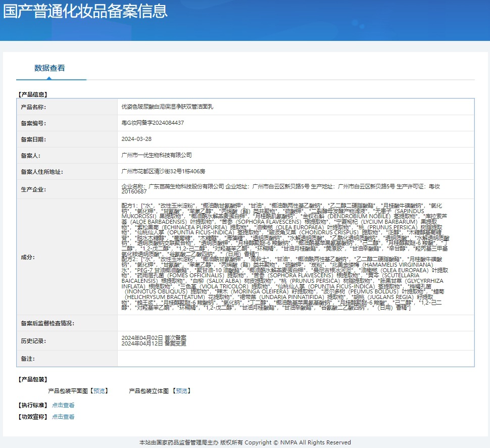Click the 产品包装立体图 label text
The width and height of the screenshot is (490, 448).
[x=149, y=391]
